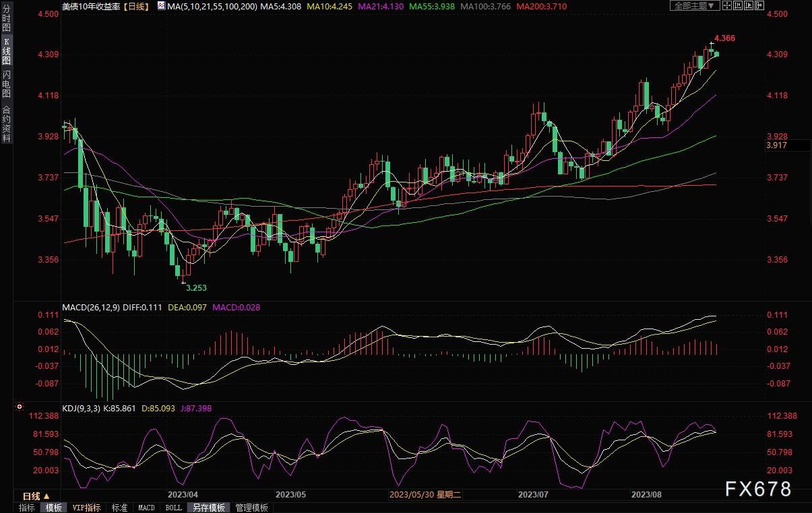The image size is (812, 513).
Task: Toggle the MACD indicator button in bottom bar
Action: [146, 508]
